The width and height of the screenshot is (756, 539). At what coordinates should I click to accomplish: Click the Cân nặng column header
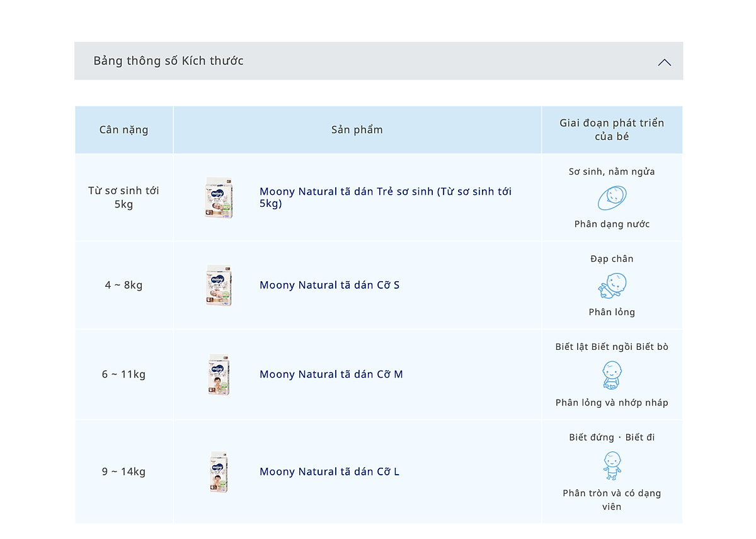click(124, 130)
